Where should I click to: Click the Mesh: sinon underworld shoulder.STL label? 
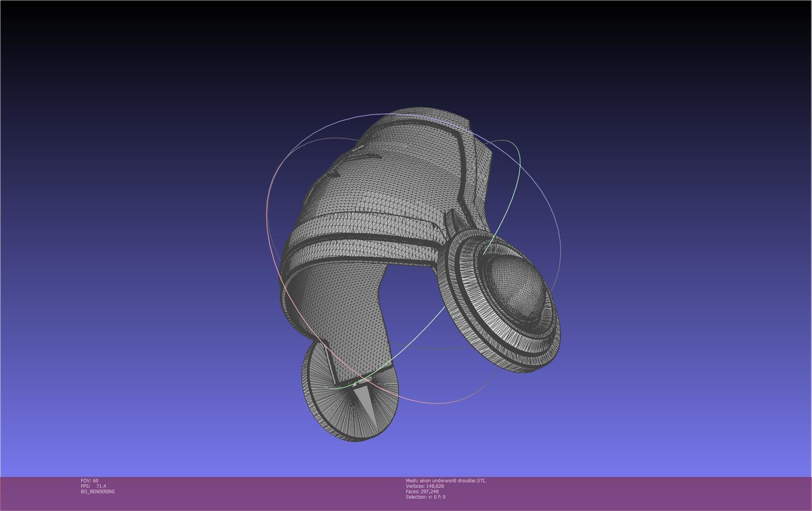pos(446,480)
